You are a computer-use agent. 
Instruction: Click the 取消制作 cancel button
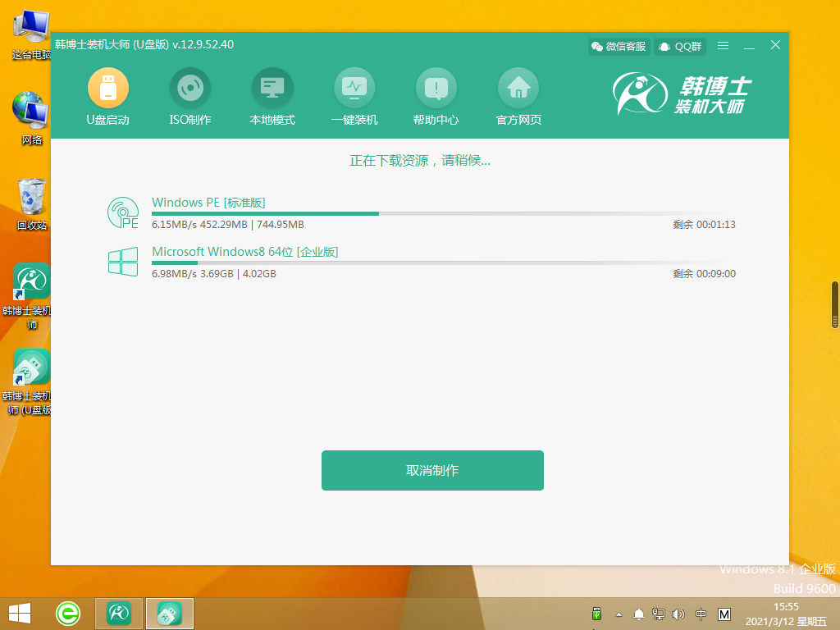[432, 470]
